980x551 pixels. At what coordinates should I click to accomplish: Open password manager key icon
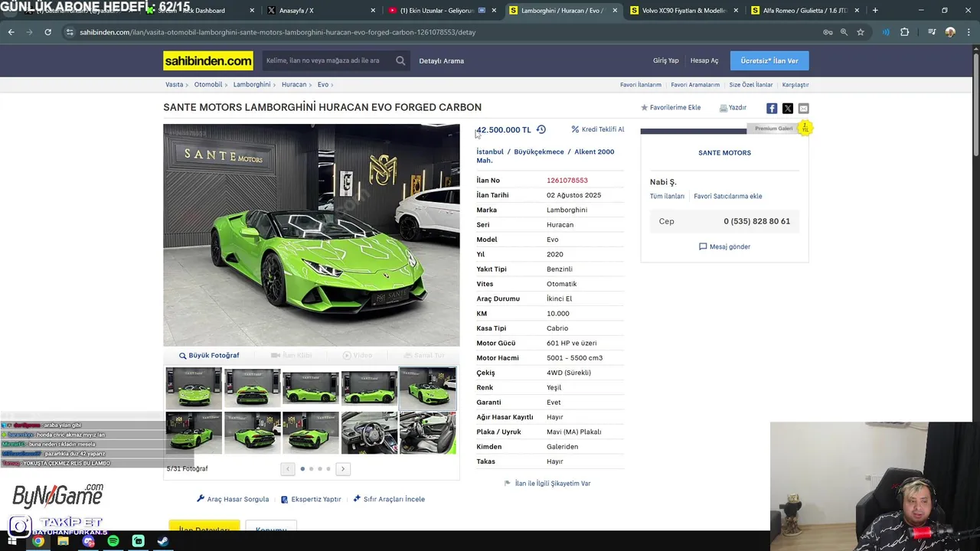point(828,32)
